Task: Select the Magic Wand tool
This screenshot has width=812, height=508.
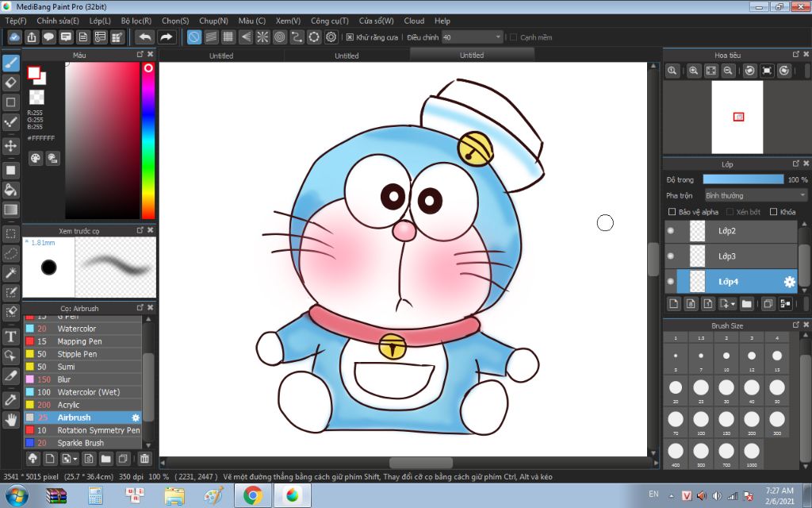Action: click(x=10, y=273)
